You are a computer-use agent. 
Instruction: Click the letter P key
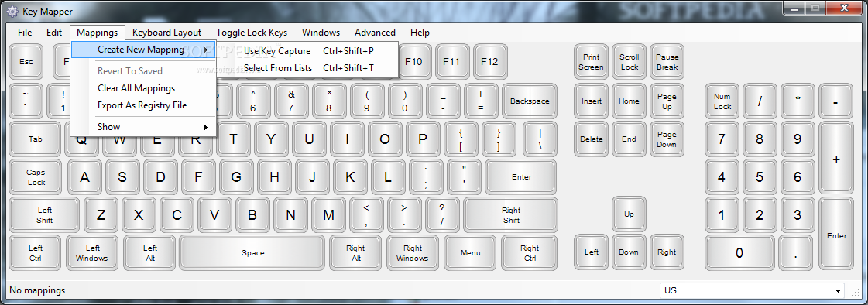click(423, 139)
